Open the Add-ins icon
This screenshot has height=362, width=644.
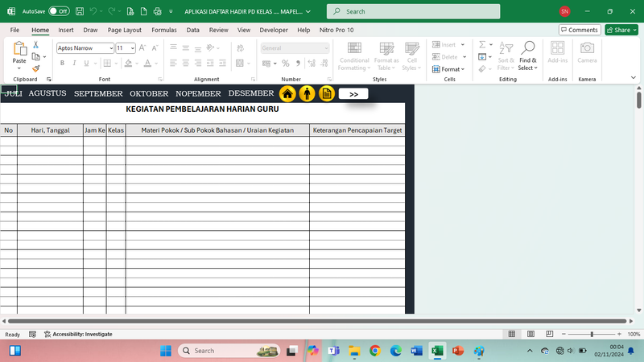[x=557, y=52]
